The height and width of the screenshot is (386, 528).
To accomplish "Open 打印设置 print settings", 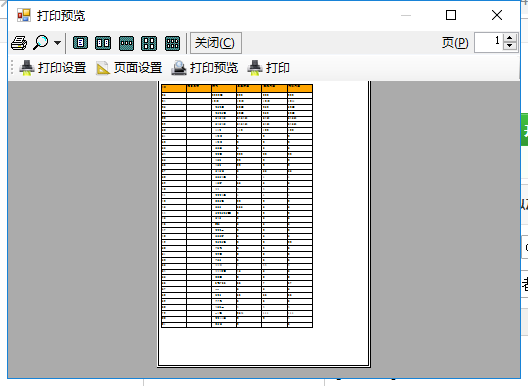I will pos(53,68).
